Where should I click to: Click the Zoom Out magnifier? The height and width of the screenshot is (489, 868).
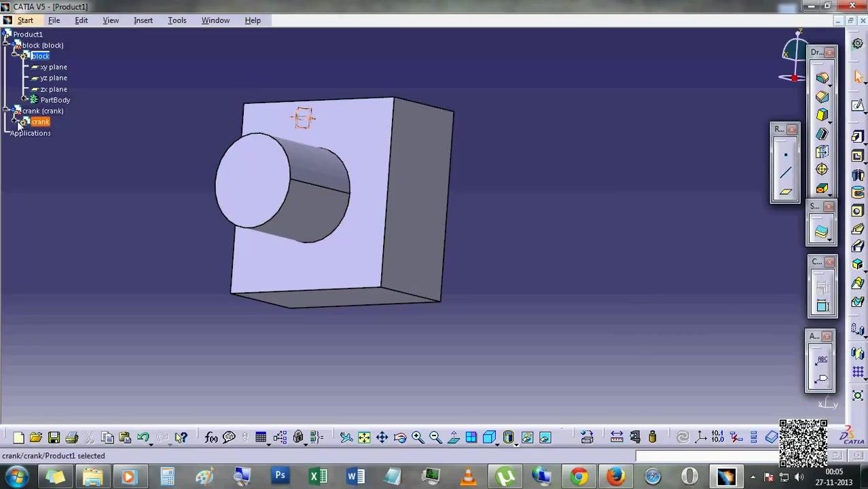(x=435, y=438)
